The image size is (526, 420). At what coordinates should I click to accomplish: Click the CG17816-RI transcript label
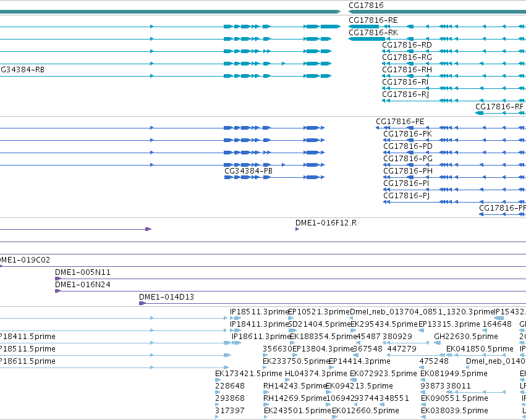[405, 82]
